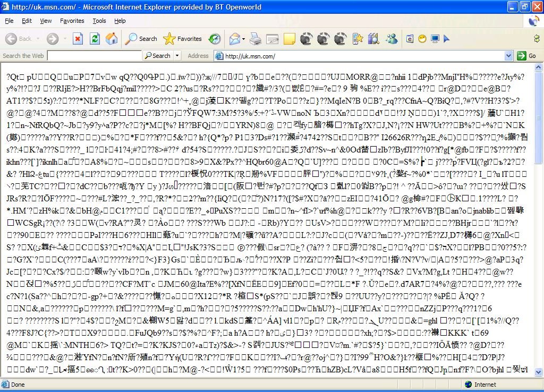
Task: Refresh the current page
Action: (x=95, y=39)
